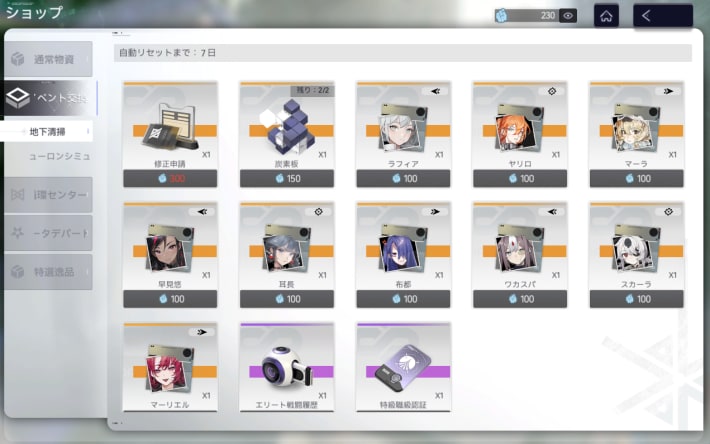Open the 通常物資 shop tab
The image size is (710, 444).
click(48, 59)
